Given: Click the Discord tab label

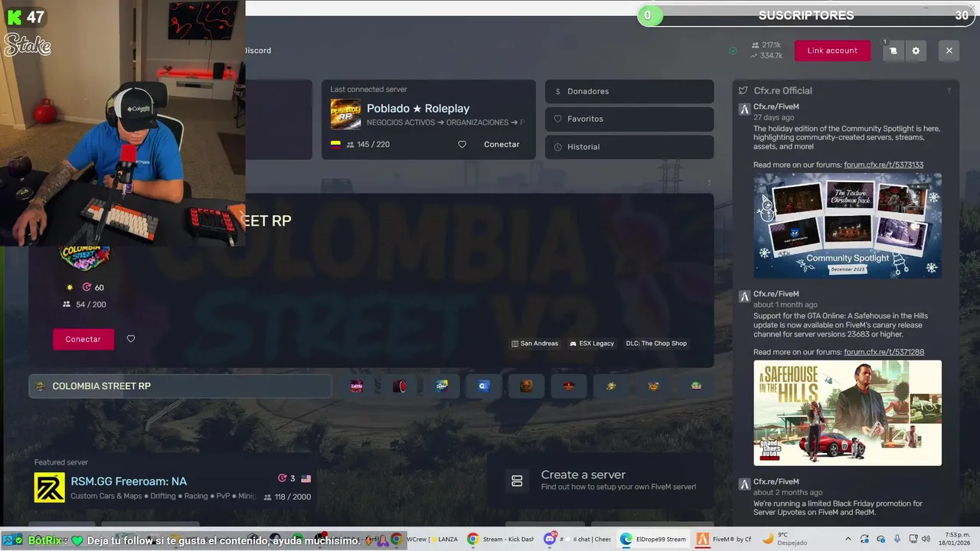Looking at the screenshot, I should coord(258,51).
